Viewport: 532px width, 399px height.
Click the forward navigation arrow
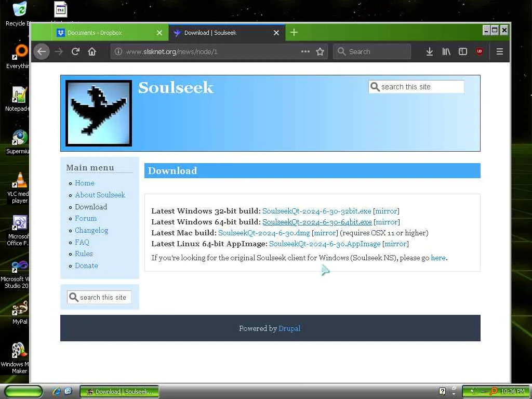(x=59, y=51)
